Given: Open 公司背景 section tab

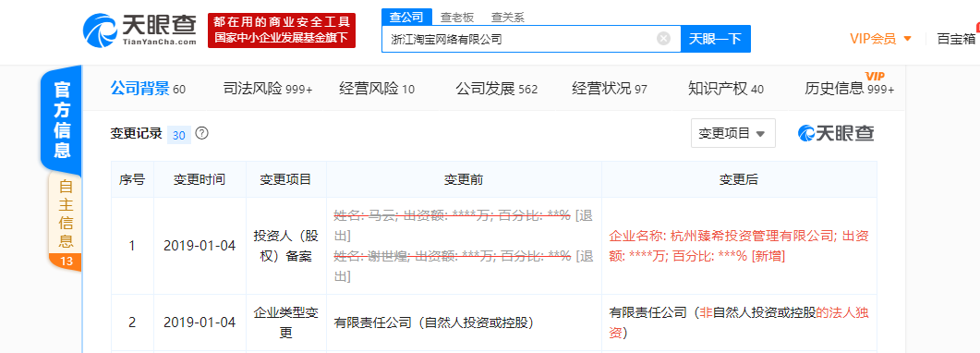Looking at the screenshot, I should pyautogui.click(x=148, y=89).
